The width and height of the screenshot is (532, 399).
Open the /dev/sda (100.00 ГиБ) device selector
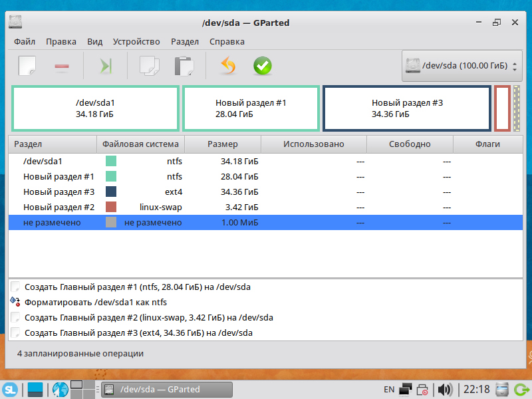(x=462, y=66)
